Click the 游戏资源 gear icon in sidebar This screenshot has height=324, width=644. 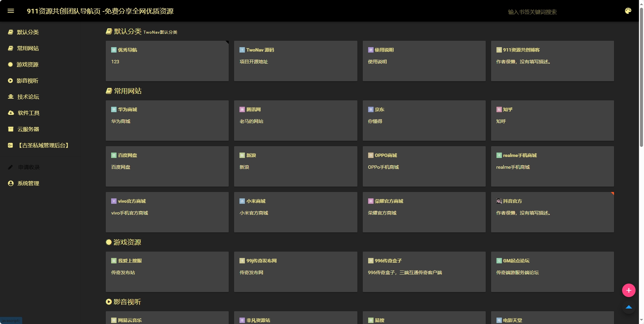10,64
